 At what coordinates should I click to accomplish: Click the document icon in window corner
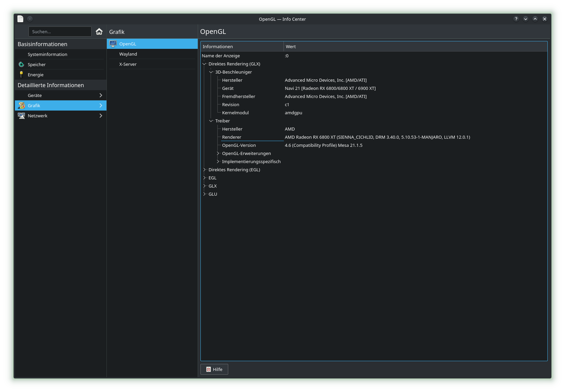(20, 19)
